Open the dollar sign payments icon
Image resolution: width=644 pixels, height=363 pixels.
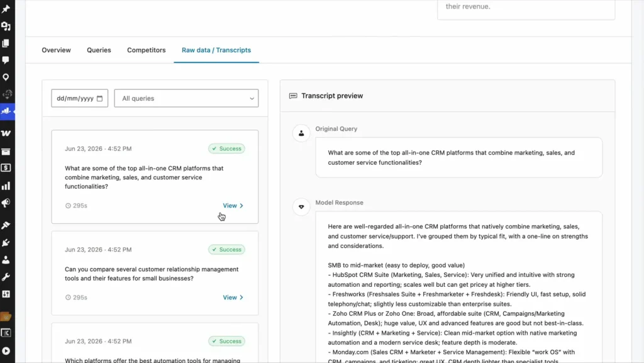6,168
